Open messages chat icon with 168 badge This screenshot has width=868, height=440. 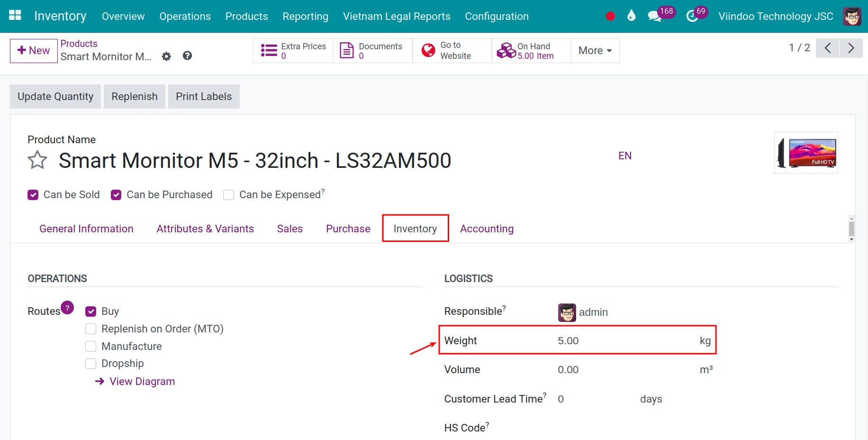(661, 14)
